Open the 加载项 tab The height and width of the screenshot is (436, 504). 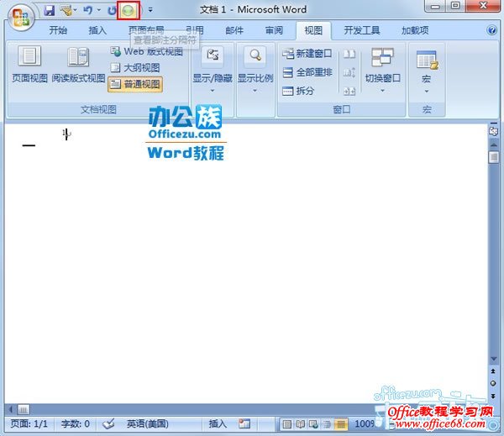[415, 30]
